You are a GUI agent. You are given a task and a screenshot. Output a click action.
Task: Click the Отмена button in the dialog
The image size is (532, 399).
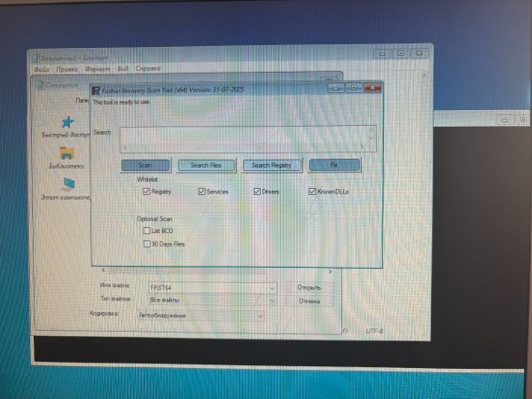point(309,301)
